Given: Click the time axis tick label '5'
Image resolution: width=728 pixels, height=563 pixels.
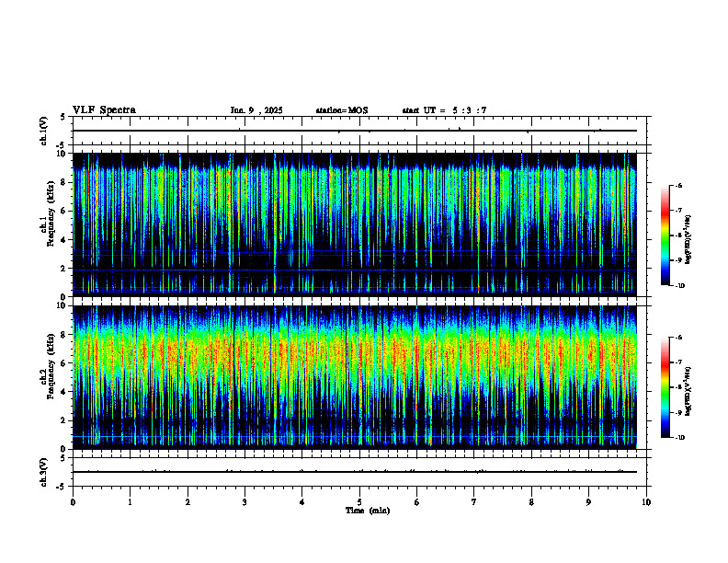Looking at the screenshot, I should (x=359, y=502).
